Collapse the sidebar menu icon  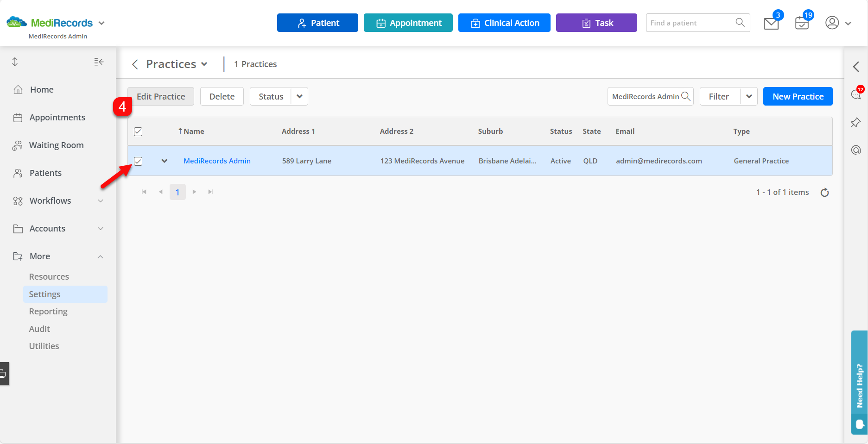pyautogui.click(x=99, y=62)
